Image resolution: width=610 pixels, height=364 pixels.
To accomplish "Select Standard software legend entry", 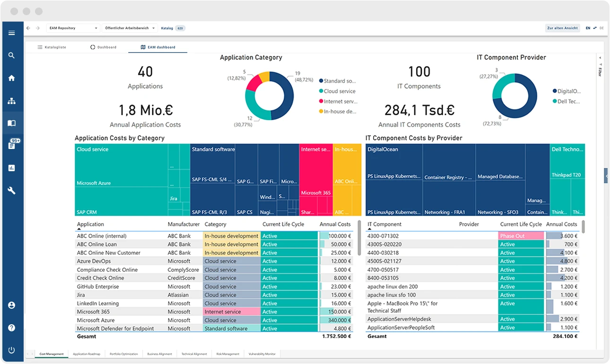I will pos(337,81).
